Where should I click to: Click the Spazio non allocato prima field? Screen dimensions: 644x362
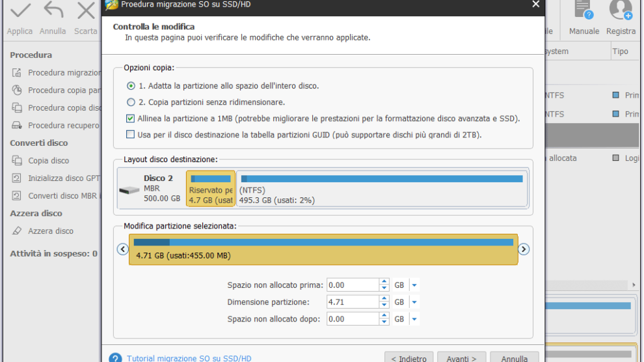353,285
